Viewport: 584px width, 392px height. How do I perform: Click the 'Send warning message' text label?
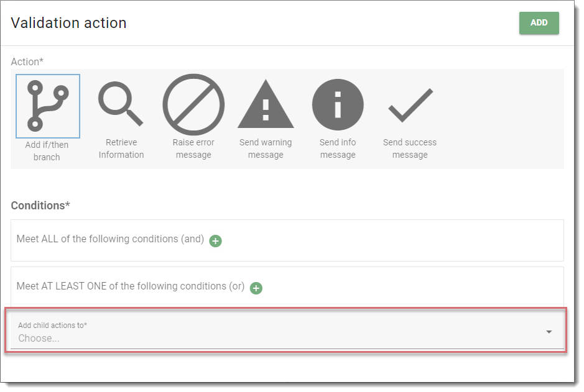266,148
